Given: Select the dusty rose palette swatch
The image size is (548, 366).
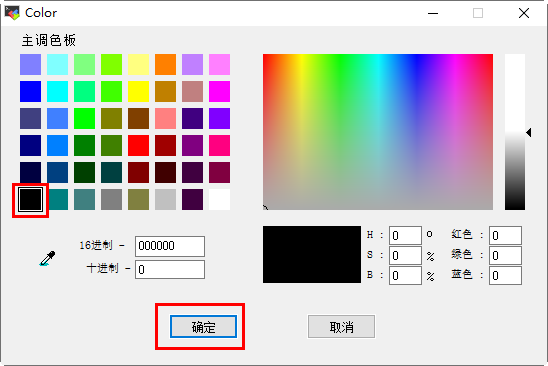Looking at the screenshot, I should click(x=192, y=91).
